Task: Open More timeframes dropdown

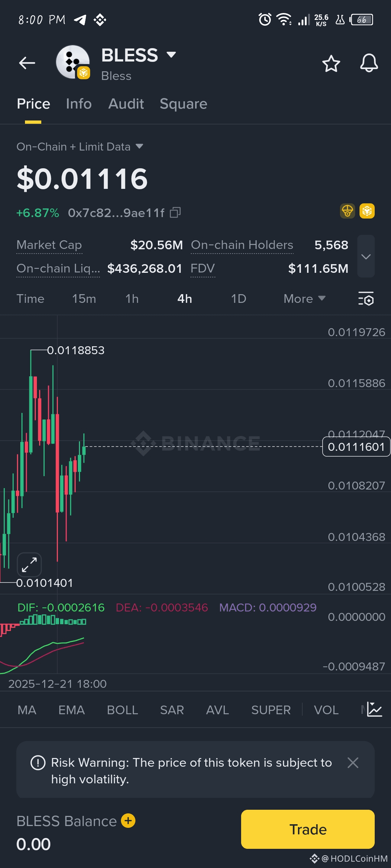Action: tap(304, 298)
